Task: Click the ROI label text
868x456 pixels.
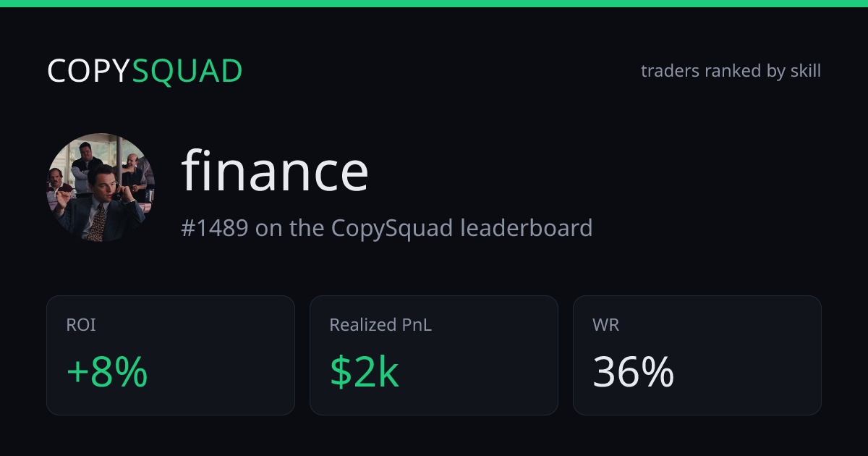Action: click(81, 325)
